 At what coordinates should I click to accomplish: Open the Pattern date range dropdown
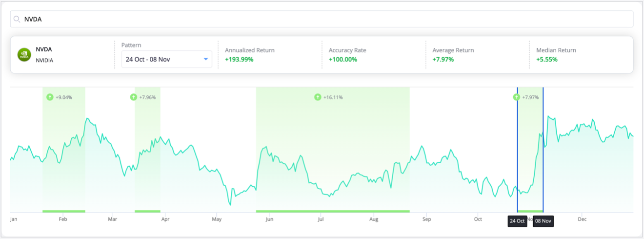tap(166, 59)
